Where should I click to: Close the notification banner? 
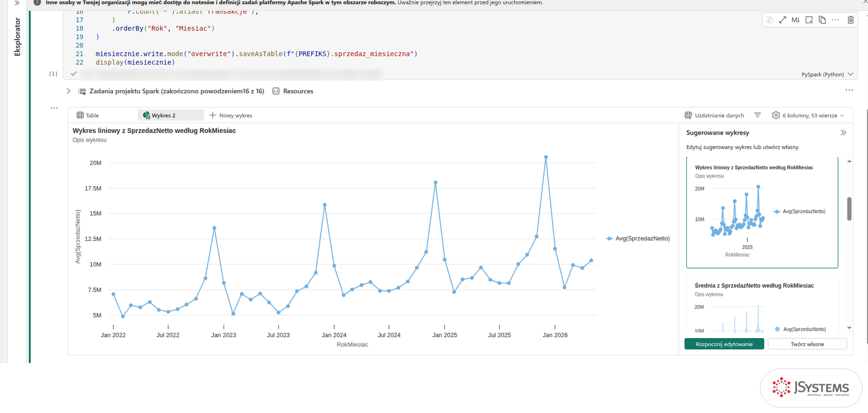[x=865, y=2]
